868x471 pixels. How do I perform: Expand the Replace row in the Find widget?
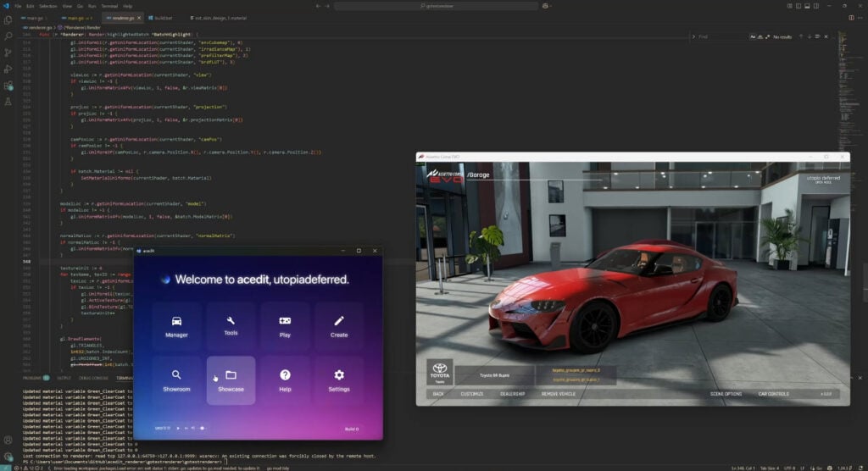(693, 36)
